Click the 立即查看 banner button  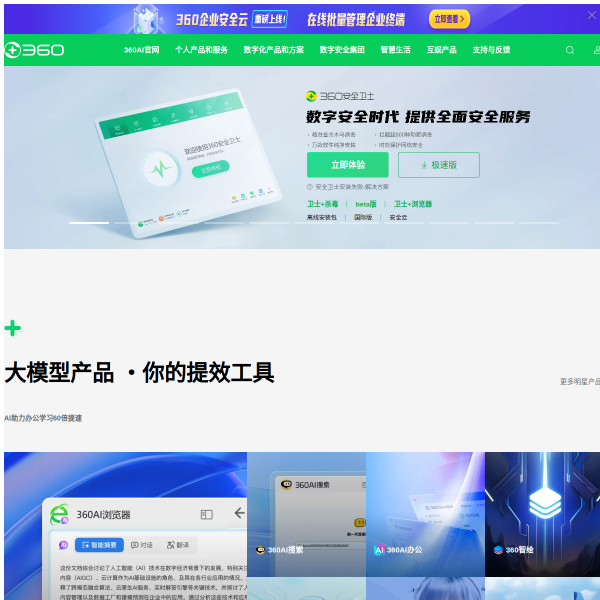[449, 19]
